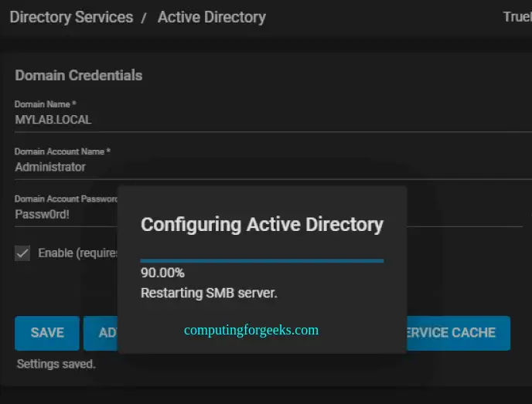Click the partially hidden ADVANCED button

point(101,333)
